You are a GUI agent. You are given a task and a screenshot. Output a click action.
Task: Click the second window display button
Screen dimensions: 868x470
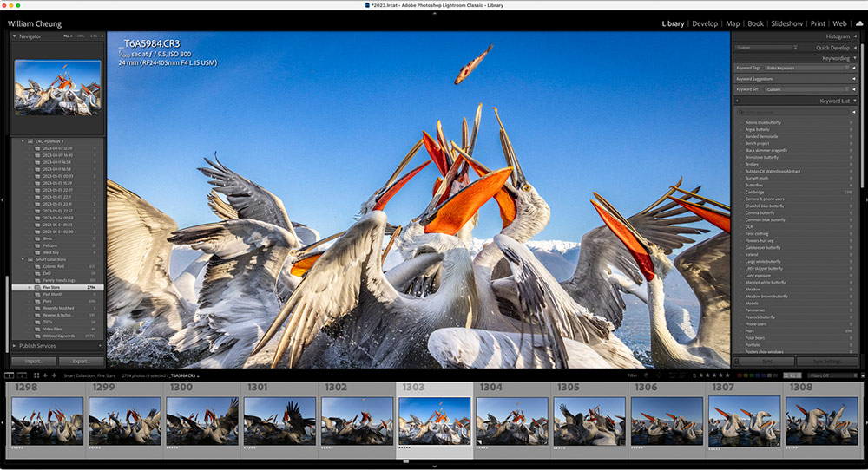(22, 375)
